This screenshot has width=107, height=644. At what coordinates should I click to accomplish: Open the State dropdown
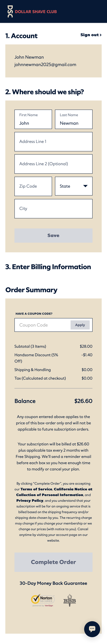click(74, 186)
